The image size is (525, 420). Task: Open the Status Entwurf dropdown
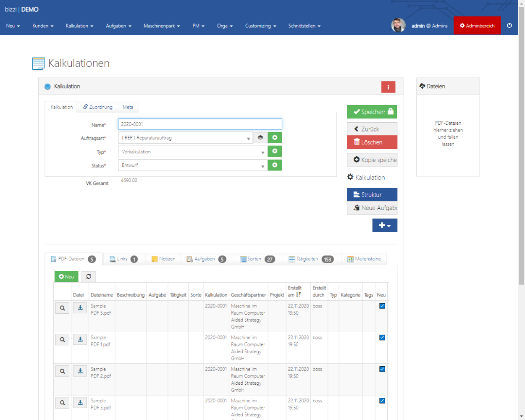click(x=192, y=165)
